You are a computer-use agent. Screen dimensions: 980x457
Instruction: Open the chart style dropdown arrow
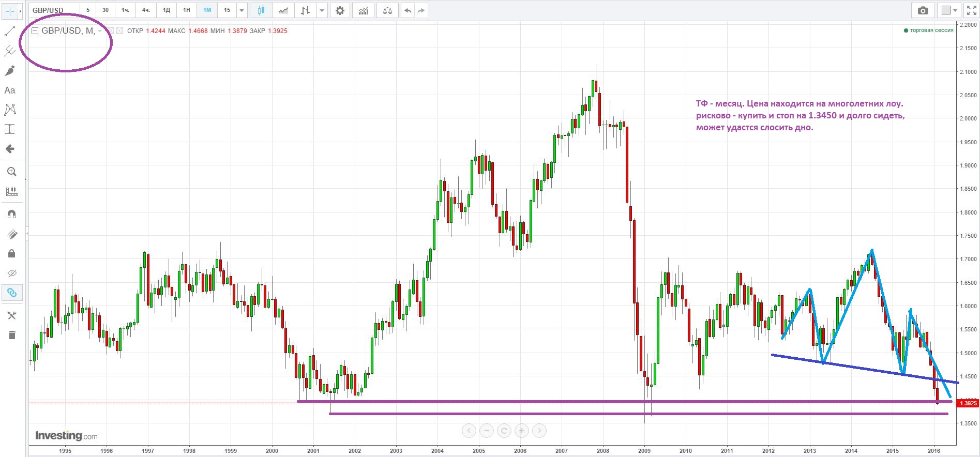(x=322, y=10)
